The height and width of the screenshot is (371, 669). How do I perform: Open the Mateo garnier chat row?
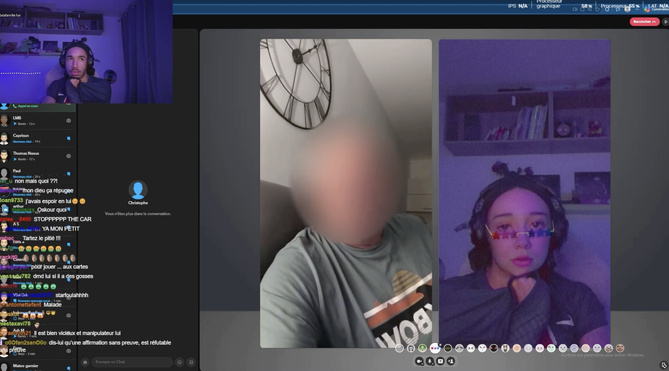point(38,366)
